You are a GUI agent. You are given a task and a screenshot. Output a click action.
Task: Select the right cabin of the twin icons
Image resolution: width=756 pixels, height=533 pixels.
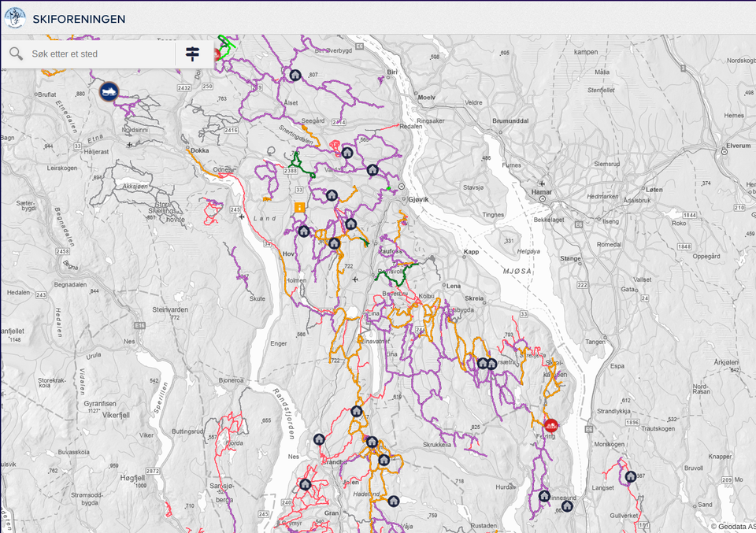(491, 364)
